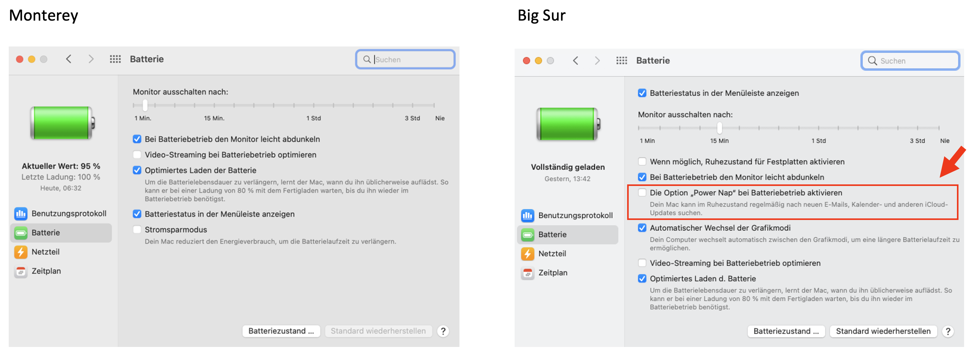980x356 pixels.
Task: Click the Monterey monitor-off slider knob
Action: 145,105
